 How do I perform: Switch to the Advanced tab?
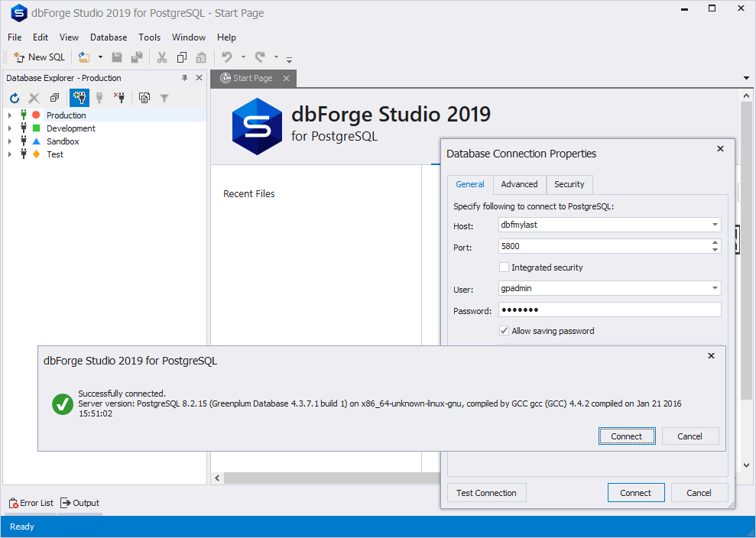pyautogui.click(x=519, y=184)
